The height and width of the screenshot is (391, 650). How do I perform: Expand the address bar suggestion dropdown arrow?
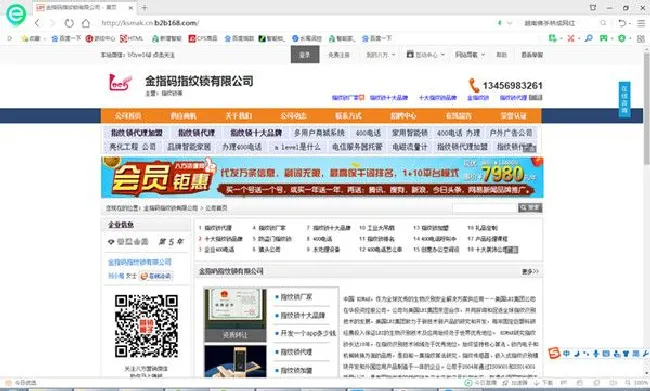click(509, 23)
